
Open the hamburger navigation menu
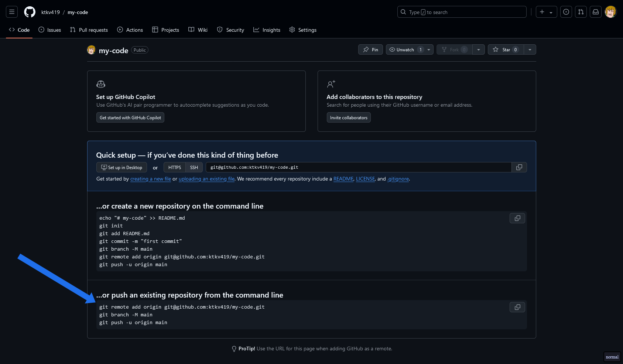pyautogui.click(x=12, y=12)
